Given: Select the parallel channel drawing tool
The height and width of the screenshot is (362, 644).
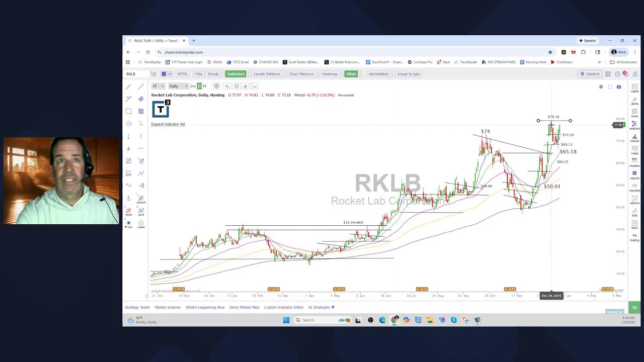Looking at the screenshot, I should pos(141,99).
